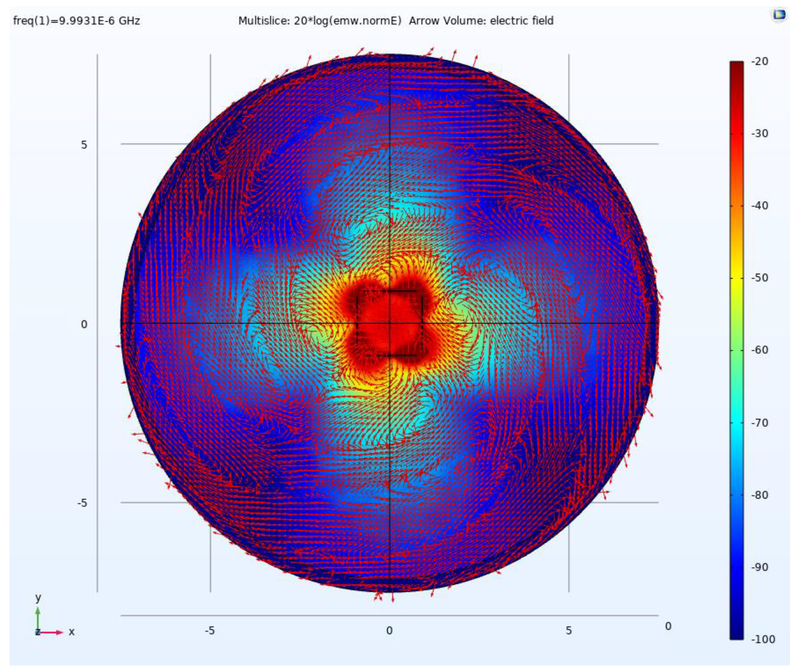Click the y-axis tick label -5 on left

pyautogui.click(x=82, y=503)
